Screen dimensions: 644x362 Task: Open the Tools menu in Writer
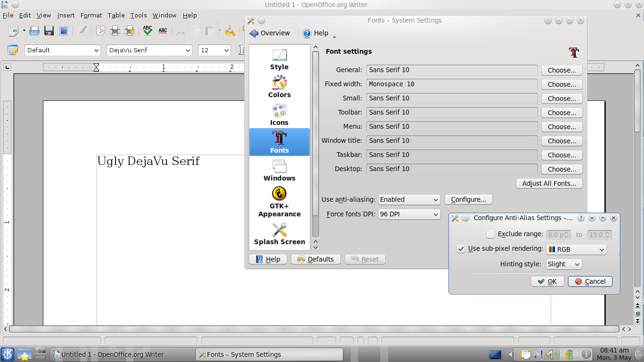[139, 15]
